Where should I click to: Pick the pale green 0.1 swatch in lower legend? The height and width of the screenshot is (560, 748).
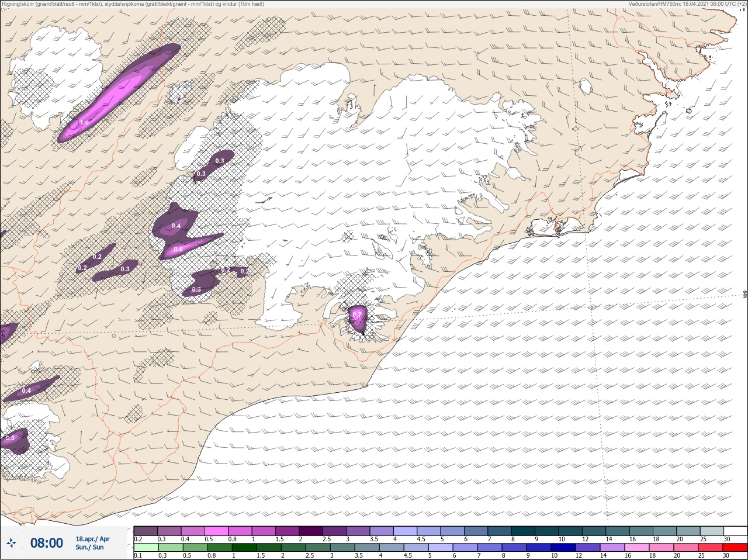[x=146, y=548]
